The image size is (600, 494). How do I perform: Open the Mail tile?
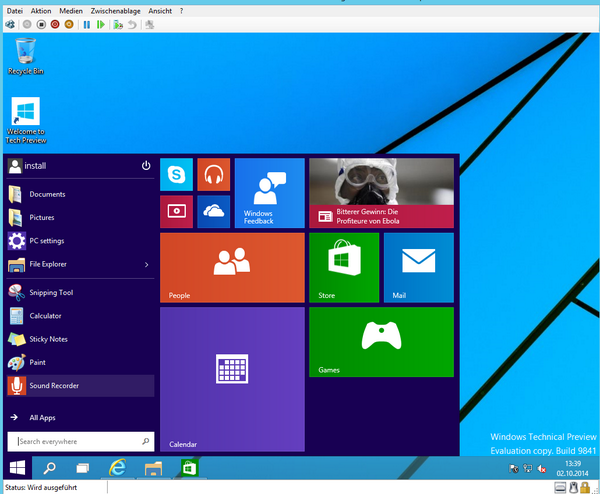point(419,267)
